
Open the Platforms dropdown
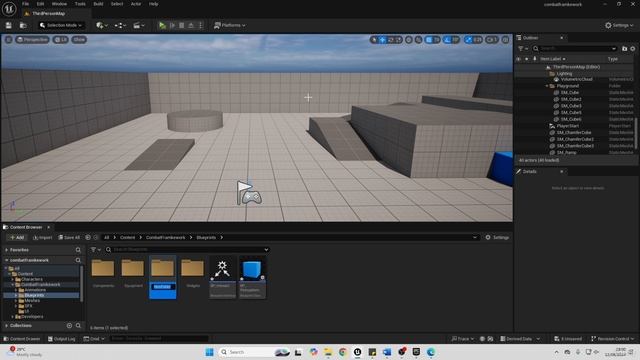pyautogui.click(x=230, y=25)
